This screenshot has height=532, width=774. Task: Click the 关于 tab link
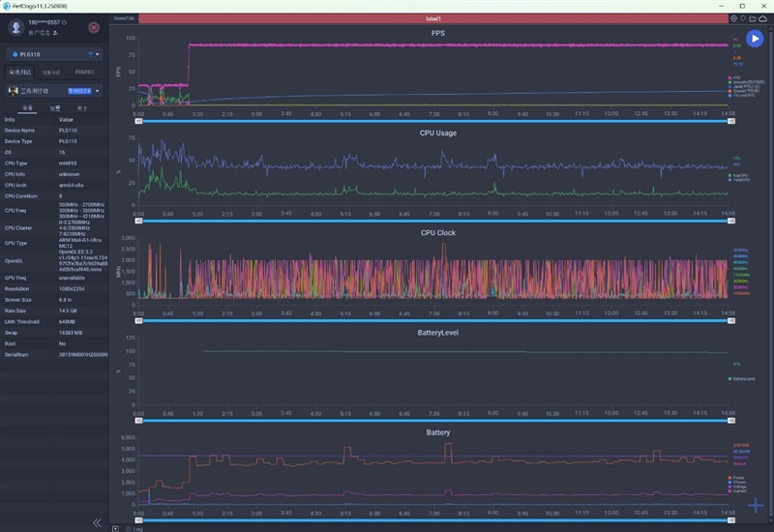pos(82,108)
